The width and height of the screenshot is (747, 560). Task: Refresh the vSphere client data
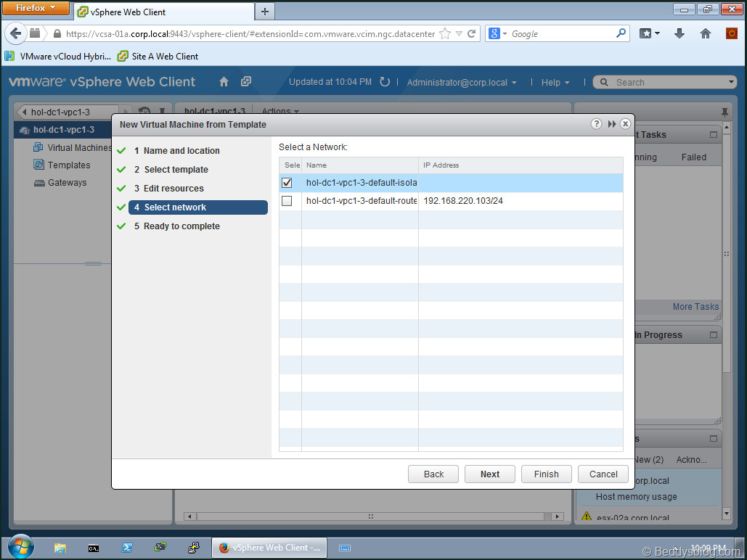click(x=385, y=82)
